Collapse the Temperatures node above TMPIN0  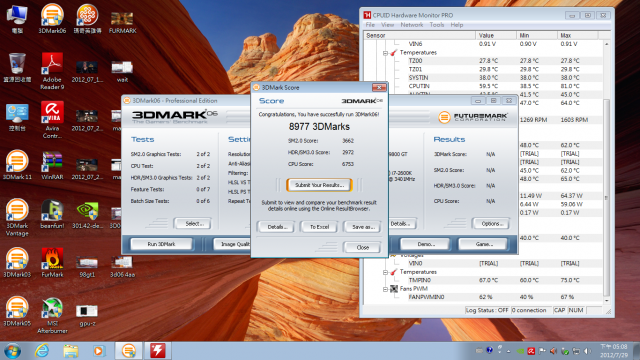click(385, 272)
